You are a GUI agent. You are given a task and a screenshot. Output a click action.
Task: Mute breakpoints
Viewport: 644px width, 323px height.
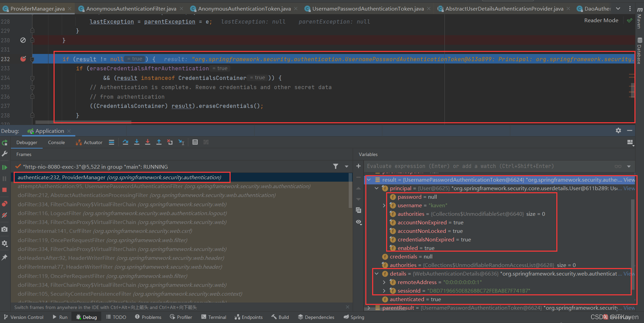pyautogui.click(x=4, y=215)
